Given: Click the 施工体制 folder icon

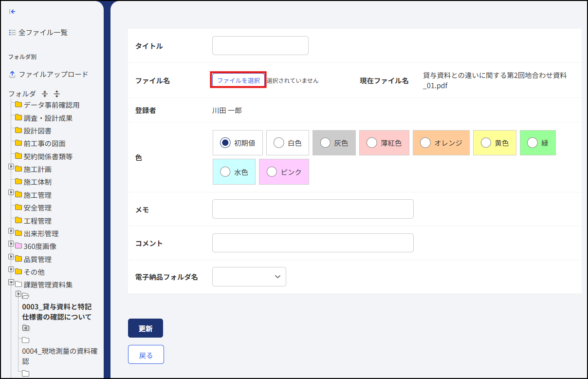Looking at the screenshot, I should pyautogui.click(x=18, y=182).
